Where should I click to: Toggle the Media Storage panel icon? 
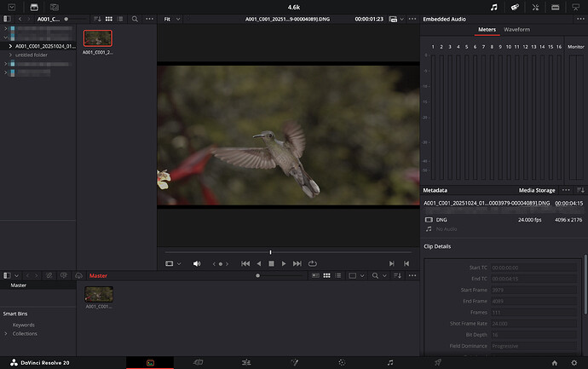34,7
